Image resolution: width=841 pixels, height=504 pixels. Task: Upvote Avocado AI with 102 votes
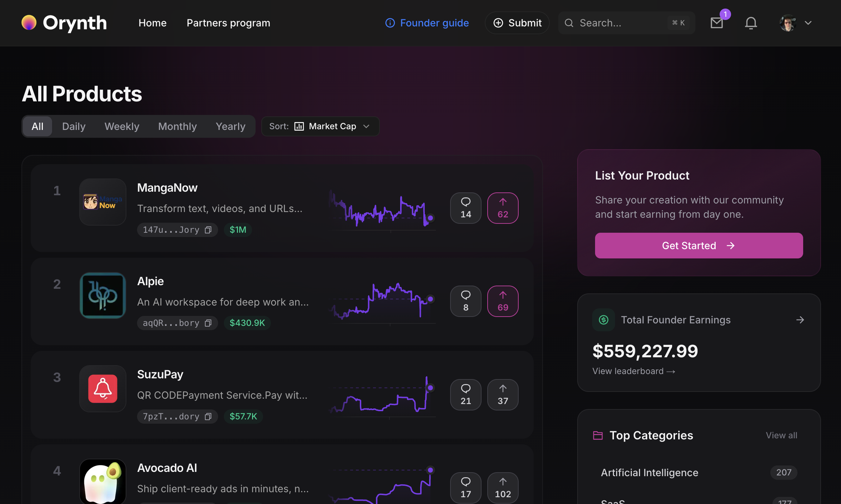tap(503, 488)
